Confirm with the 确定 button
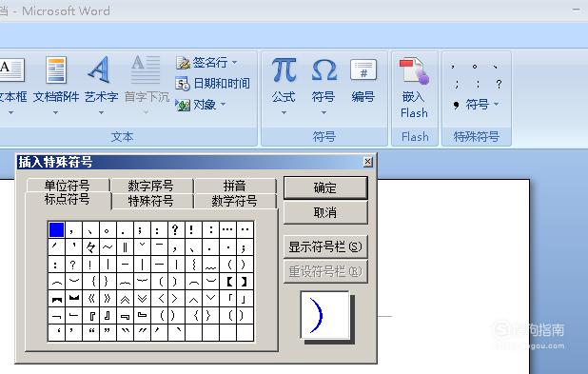 (x=325, y=187)
